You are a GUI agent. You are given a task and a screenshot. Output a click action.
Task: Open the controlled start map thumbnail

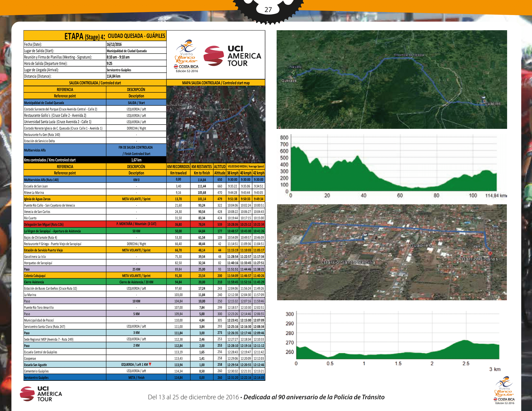[215, 124]
